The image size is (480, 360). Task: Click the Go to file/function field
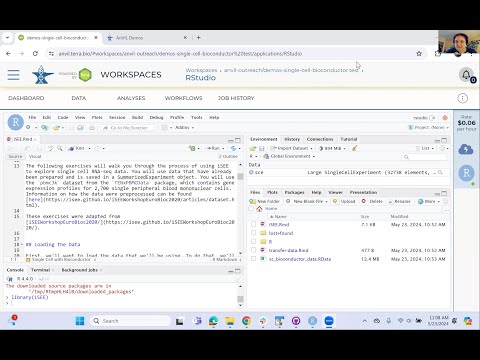pos(129,128)
